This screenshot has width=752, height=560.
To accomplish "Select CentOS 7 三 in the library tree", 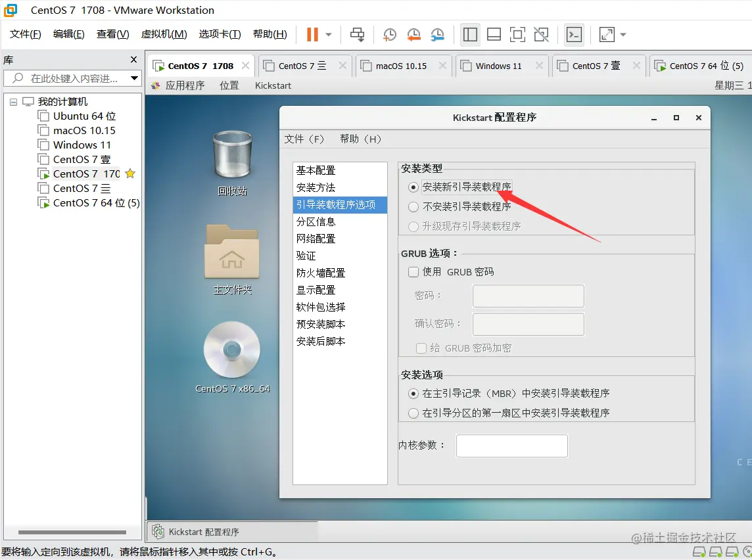I will coord(74,189).
